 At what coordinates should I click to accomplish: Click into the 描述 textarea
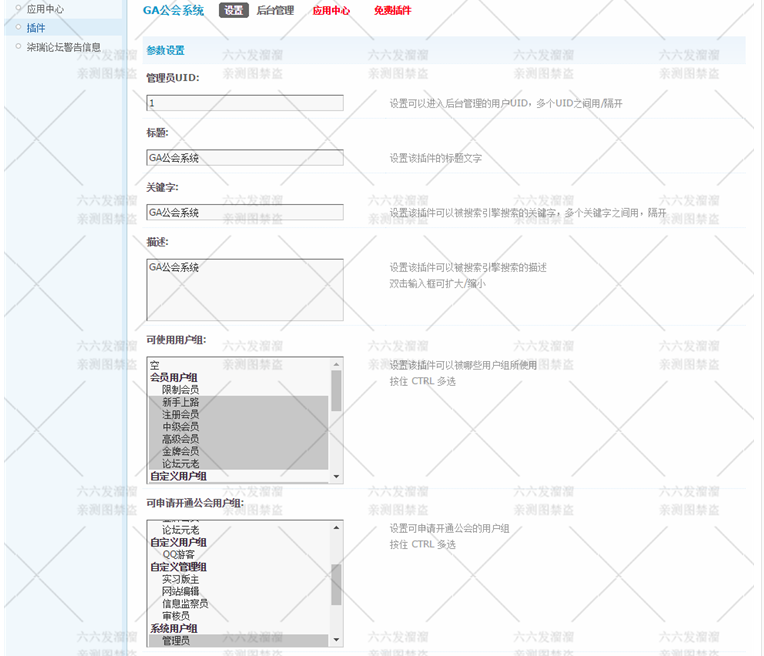tap(245, 289)
